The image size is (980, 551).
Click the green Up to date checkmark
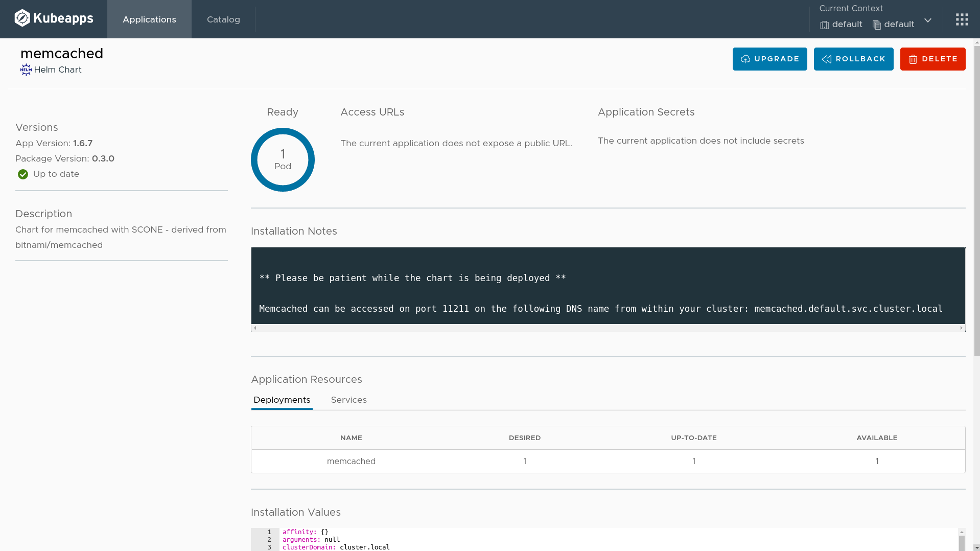point(22,174)
